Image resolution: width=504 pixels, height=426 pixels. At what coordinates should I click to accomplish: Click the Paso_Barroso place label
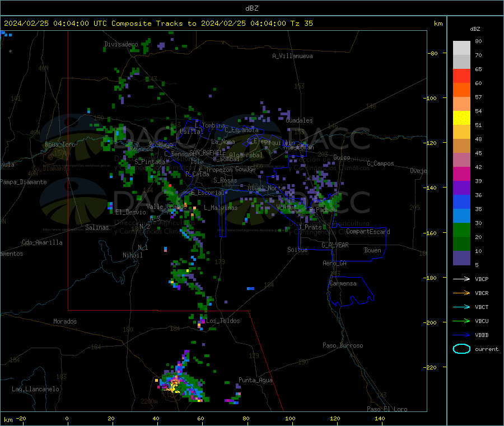pyautogui.click(x=343, y=345)
